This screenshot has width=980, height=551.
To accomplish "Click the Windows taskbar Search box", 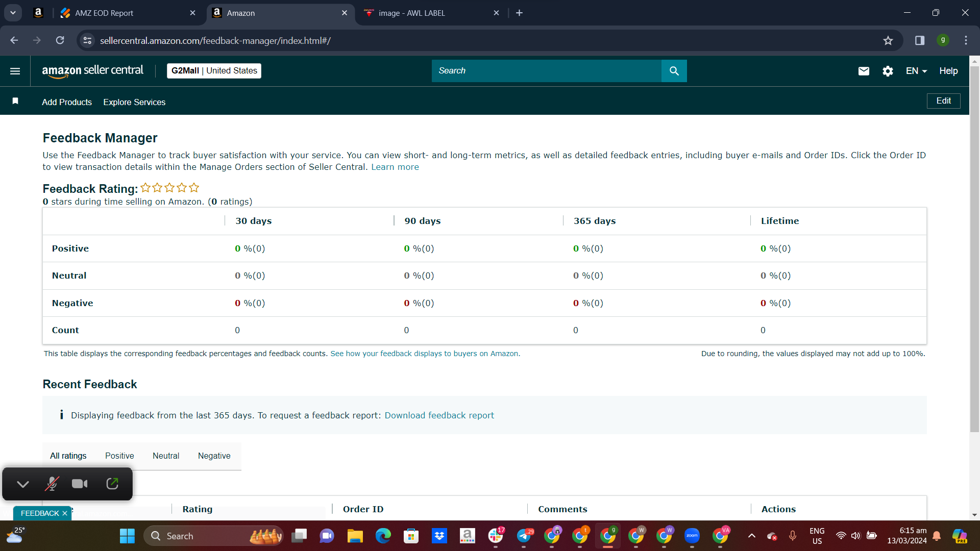I will coord(213,536).
